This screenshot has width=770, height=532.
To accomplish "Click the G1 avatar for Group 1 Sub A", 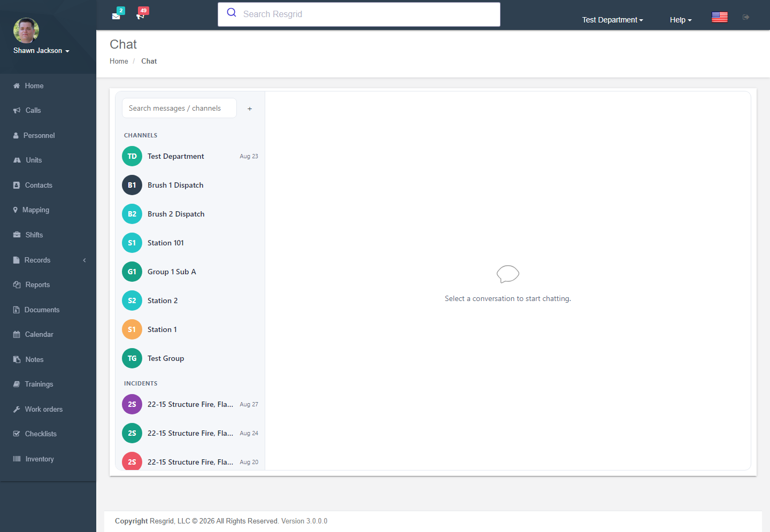I will point(132,272).
